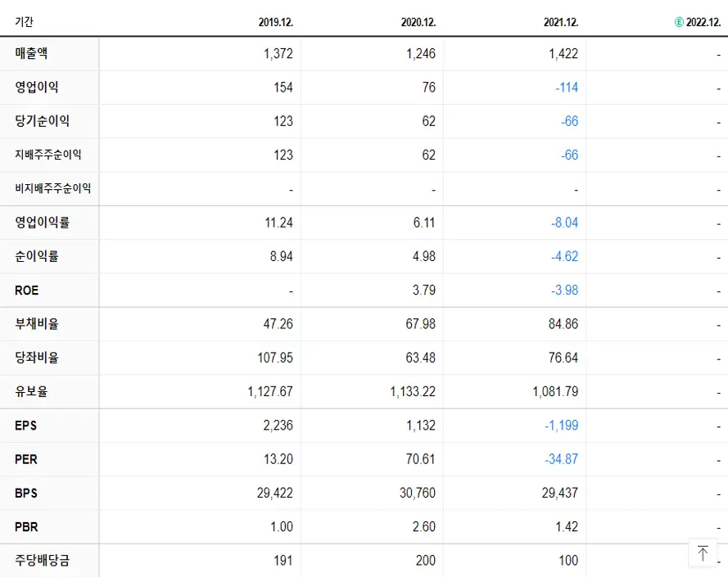Click the 지배주주순이익 row label
Viewport: 728px width, 577px height.
tap(48, 155)
